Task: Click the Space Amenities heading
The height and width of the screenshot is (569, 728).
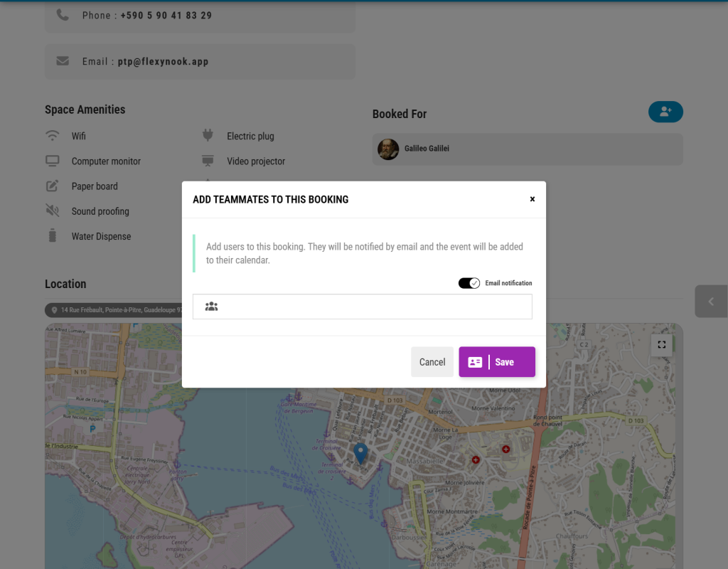Action: pyautogui.click(x=85, y=110)
